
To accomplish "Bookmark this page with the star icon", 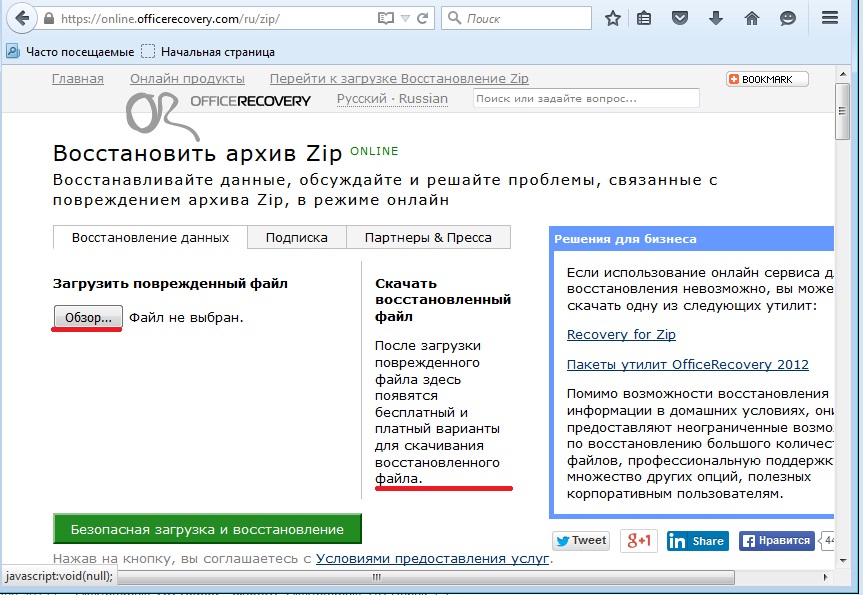I will click(613, 18).
